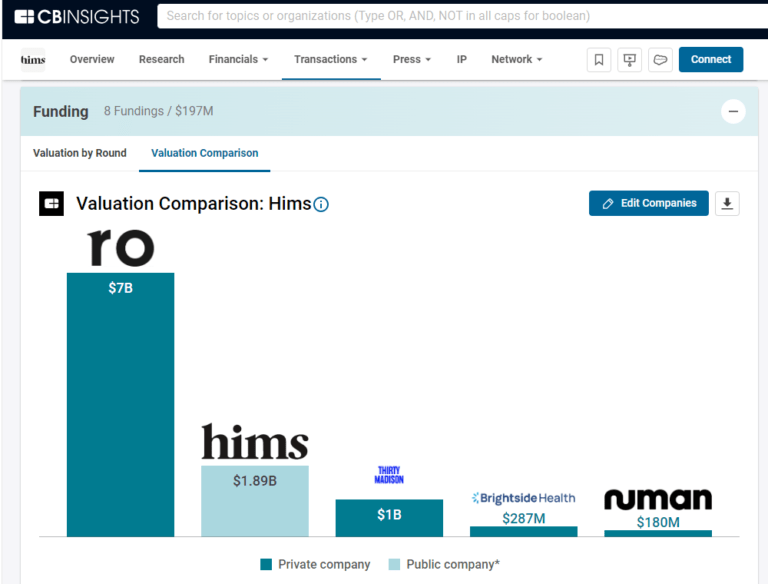Click the ro $7B valuation bar
The image size is (768, 584).
pos(120,405)
